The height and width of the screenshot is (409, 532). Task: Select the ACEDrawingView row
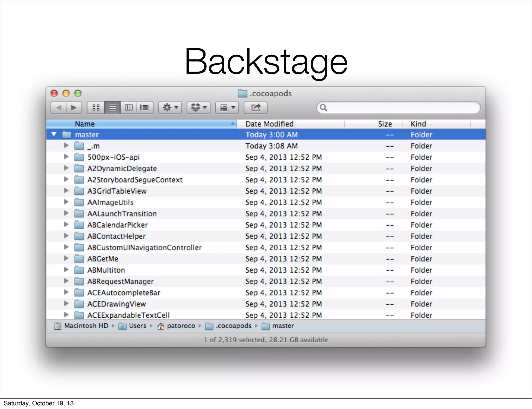click(266, 304)
